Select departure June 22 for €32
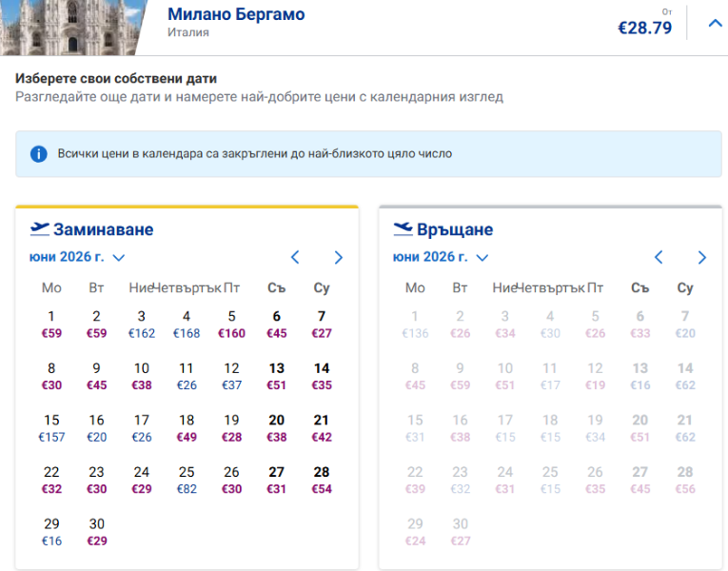 click(51, 481)
